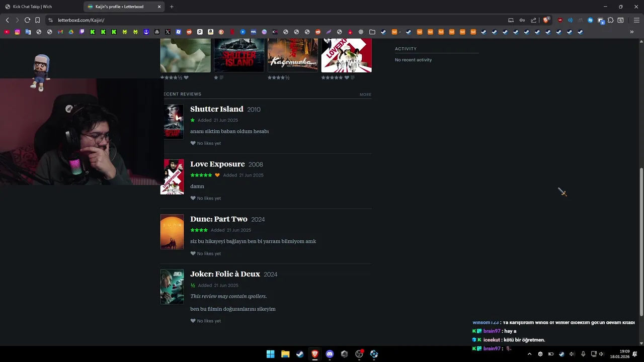Show hidden system tray icons chevron
This screenshot has width=644, height=362.
click(x=529, y=354)
